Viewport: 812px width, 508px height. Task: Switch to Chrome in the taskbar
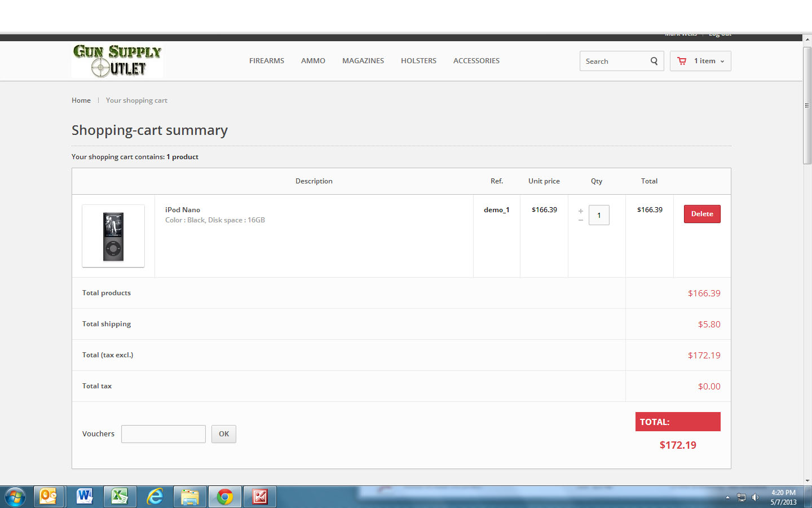coord(225,497)
